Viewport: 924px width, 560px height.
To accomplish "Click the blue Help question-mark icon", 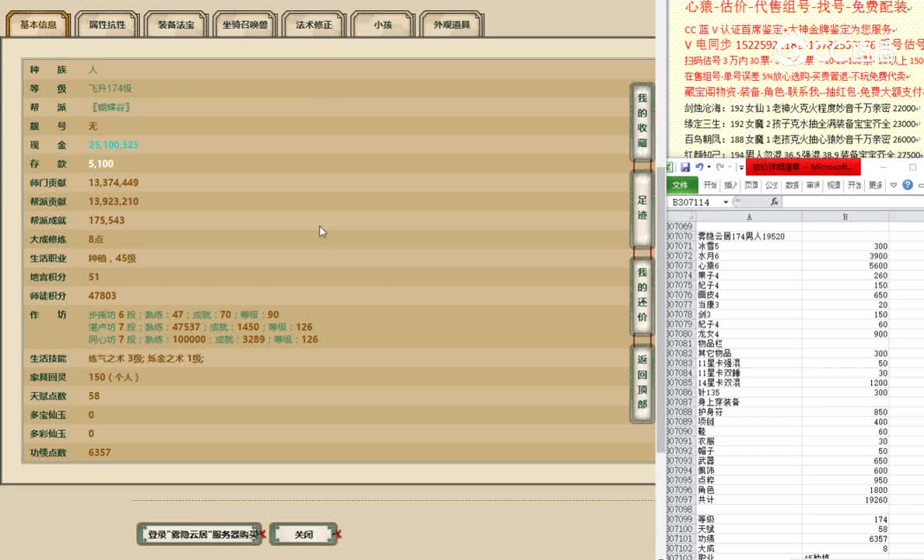I will (908, 185).
